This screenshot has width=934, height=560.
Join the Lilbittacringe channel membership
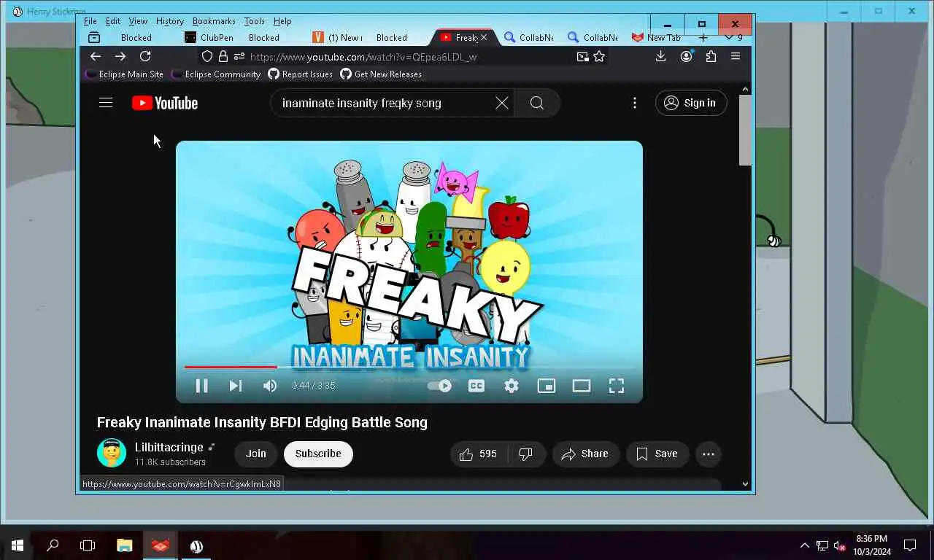[256, 454]
